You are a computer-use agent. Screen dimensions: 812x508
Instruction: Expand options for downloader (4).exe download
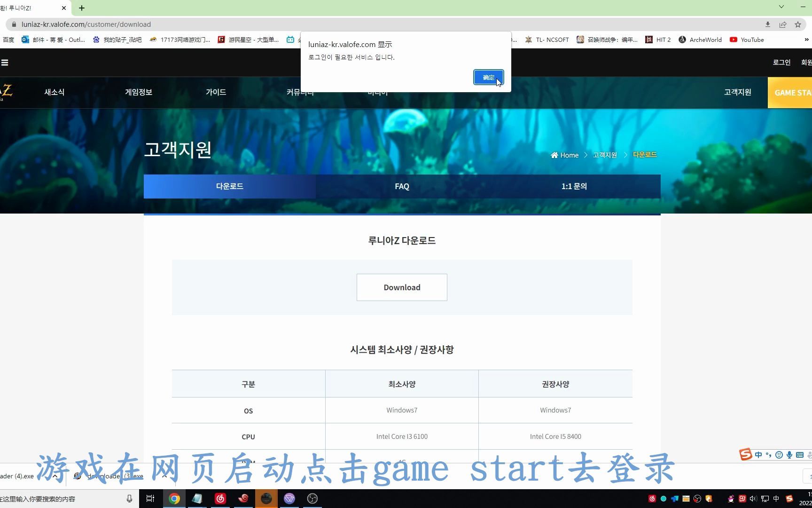55,476
